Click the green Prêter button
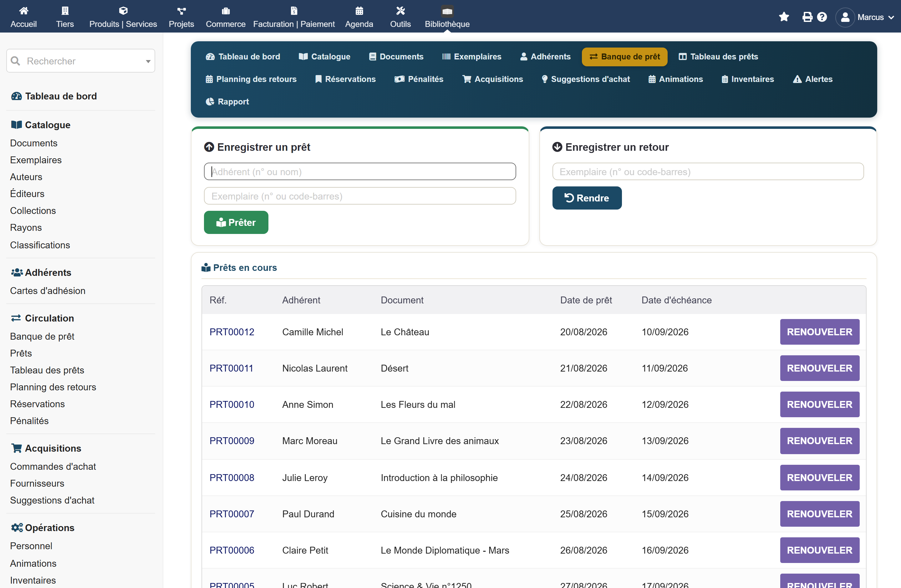Screen dimensions: 901x588 [236, 222]
